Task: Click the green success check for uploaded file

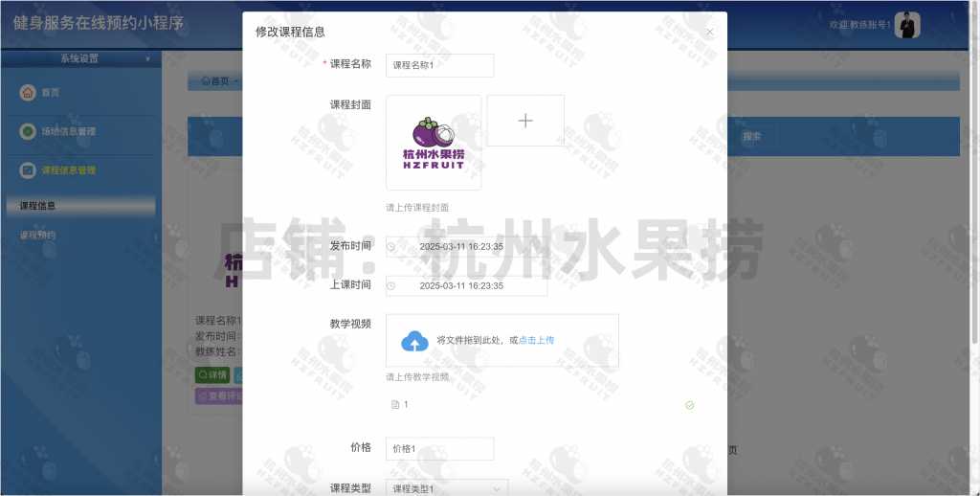Action: pyautogui.click(x=690, y=405)
